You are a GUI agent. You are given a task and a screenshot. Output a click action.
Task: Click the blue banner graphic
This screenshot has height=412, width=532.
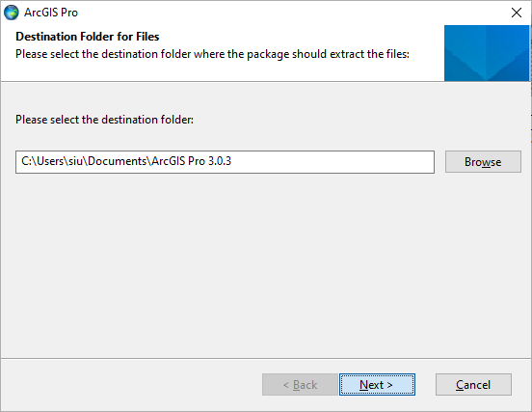[487, 53]
